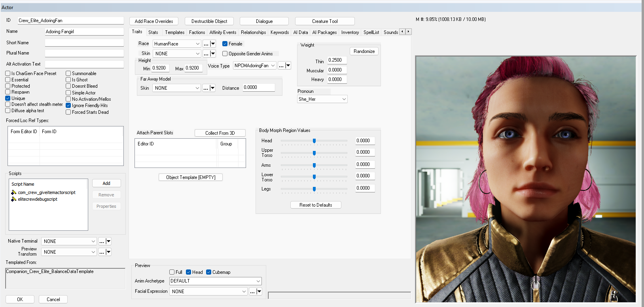Screen dimensions: 644x307
Task: Click into the Short Name text field
Action: [84, 43]
